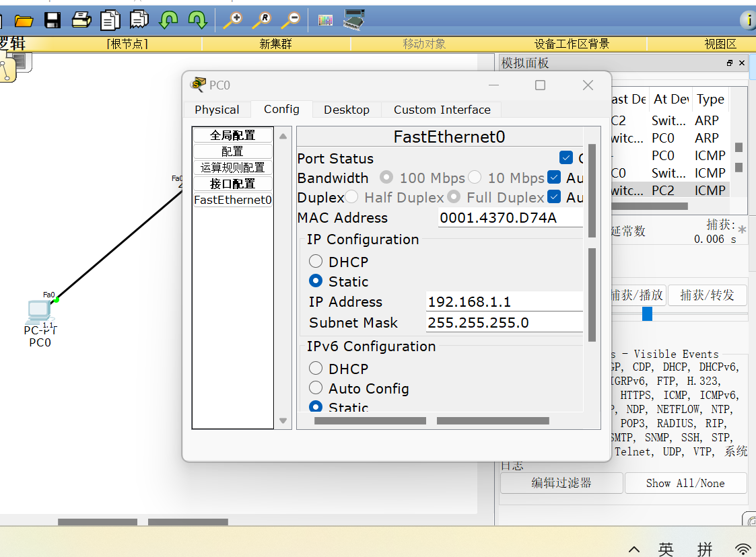Viewport: 756px width, 557px height.
Task: Select the 100 Mbps bandwidth option
Action: [x=386, y=178]
